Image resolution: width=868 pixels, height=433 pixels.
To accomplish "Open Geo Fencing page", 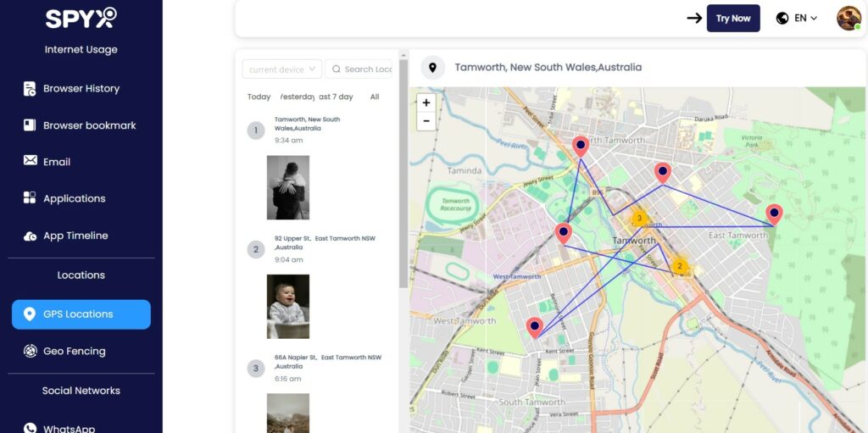I will [74, 351].
